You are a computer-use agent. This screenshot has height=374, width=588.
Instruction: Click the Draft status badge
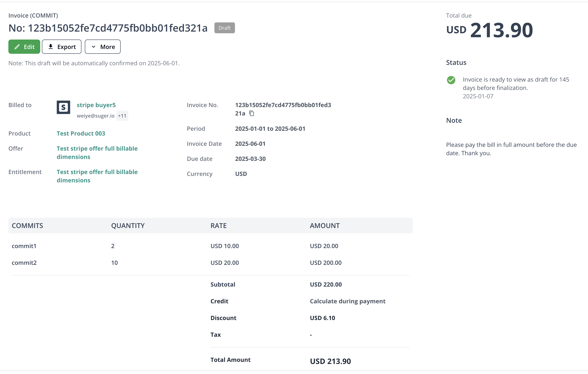point(224,28)
